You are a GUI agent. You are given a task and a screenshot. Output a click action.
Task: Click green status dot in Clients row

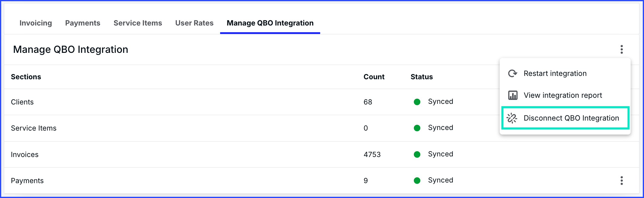(417, 102)
